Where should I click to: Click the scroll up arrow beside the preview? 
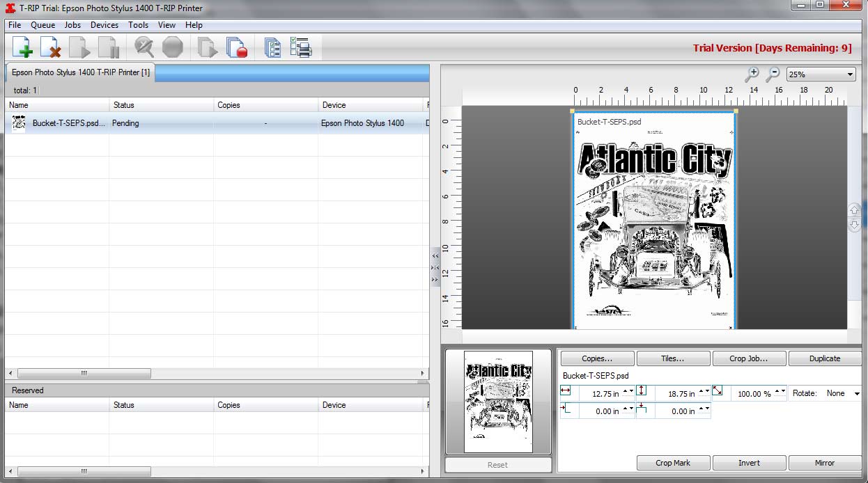(x=854, y=209)
